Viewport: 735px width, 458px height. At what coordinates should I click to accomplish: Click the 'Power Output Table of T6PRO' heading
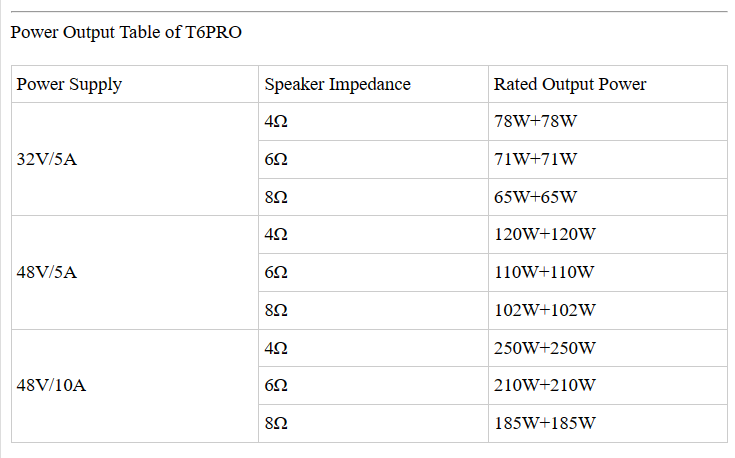click(x=126, y=32)
